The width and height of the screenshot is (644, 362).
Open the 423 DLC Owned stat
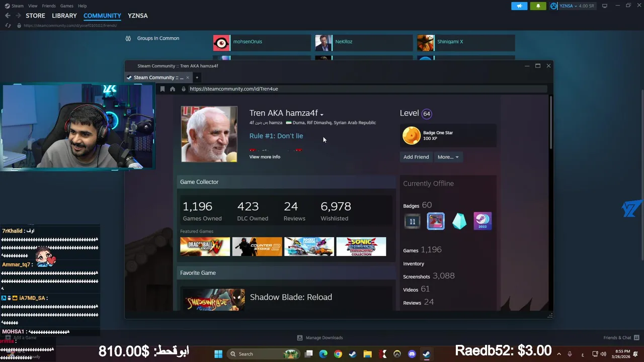253,211
